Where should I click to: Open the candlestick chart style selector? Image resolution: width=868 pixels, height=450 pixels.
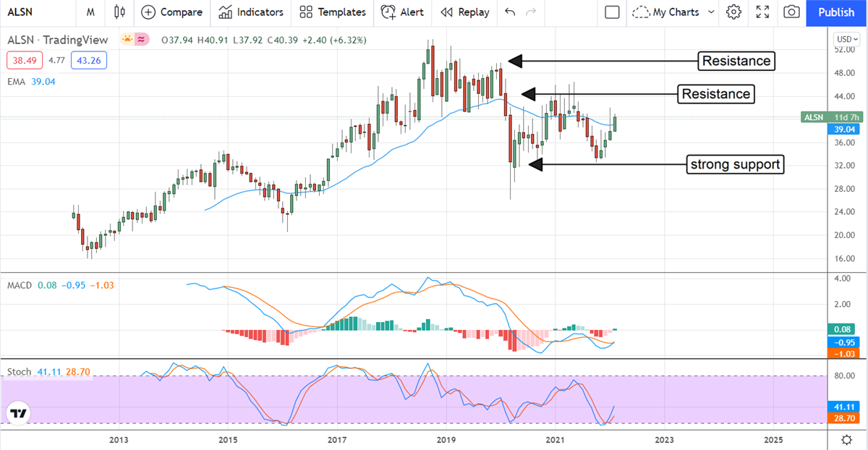click(119, 12)
